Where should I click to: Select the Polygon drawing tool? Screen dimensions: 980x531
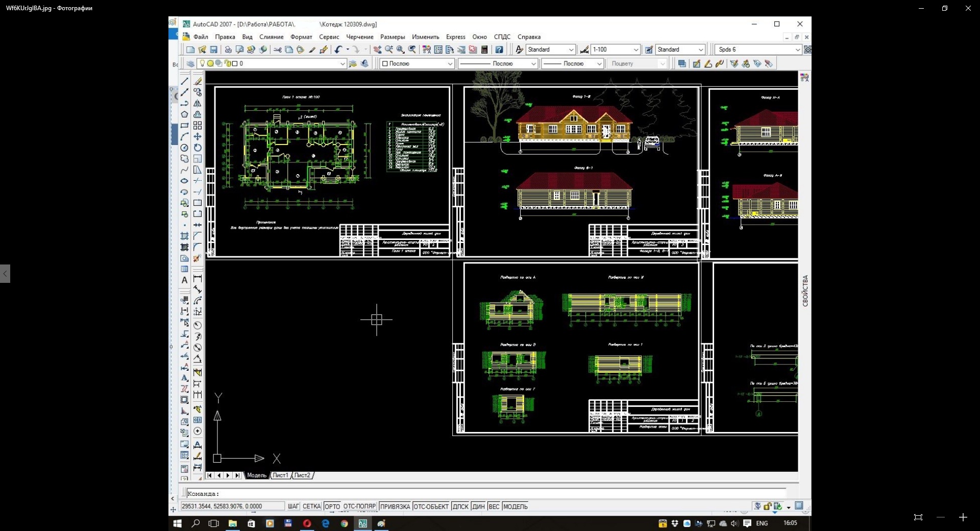click(185, 114)
